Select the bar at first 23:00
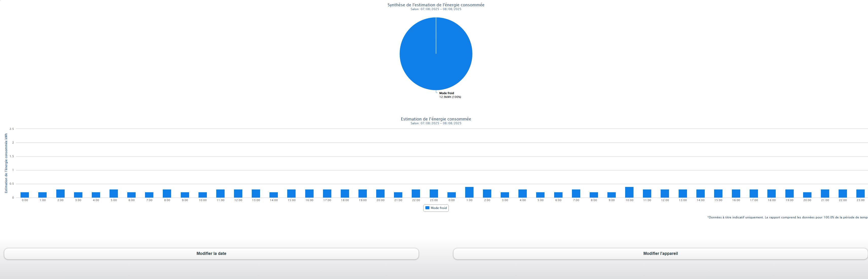The height and width of the screenshot is (279, 868). pos(434,194)
